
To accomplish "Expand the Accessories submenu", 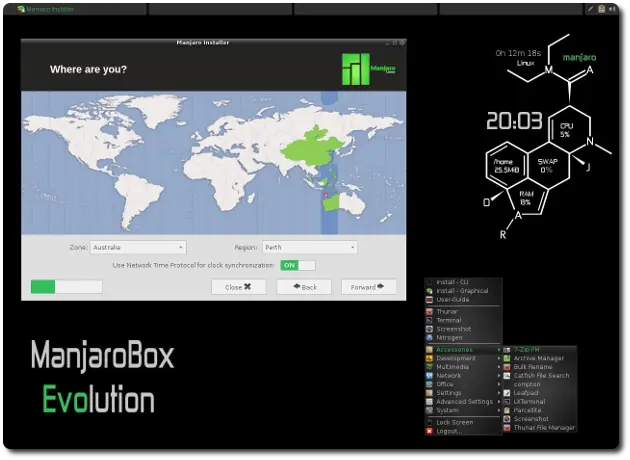I will click(x=463, y=350).
